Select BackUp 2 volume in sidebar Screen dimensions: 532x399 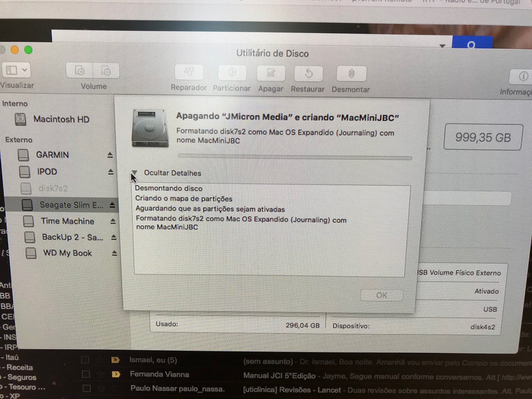tap(72, 237)
